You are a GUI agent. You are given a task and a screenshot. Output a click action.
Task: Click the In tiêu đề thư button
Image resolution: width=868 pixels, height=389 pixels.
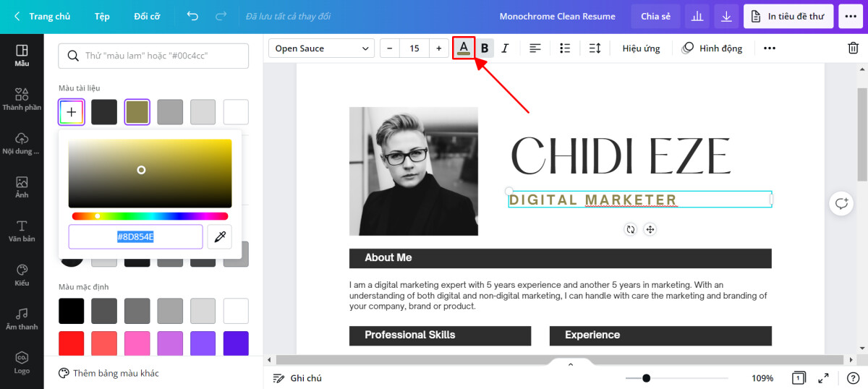pos(788,16)
